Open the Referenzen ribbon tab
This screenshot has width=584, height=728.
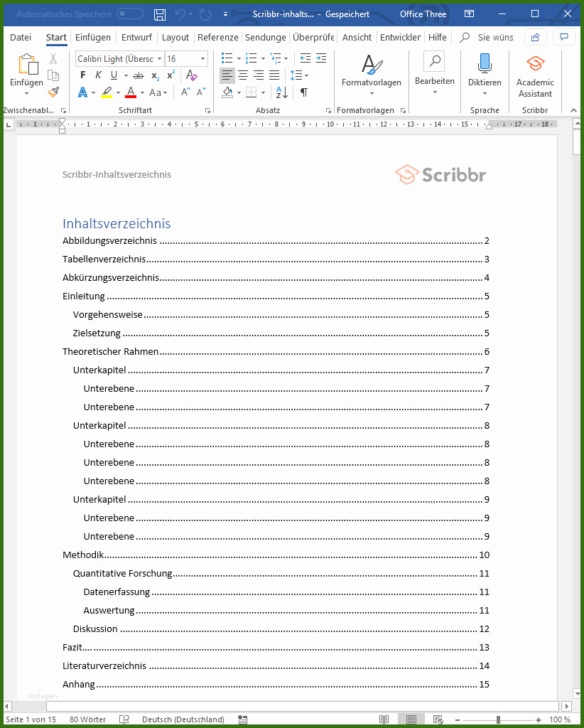[x=217, y=37]
